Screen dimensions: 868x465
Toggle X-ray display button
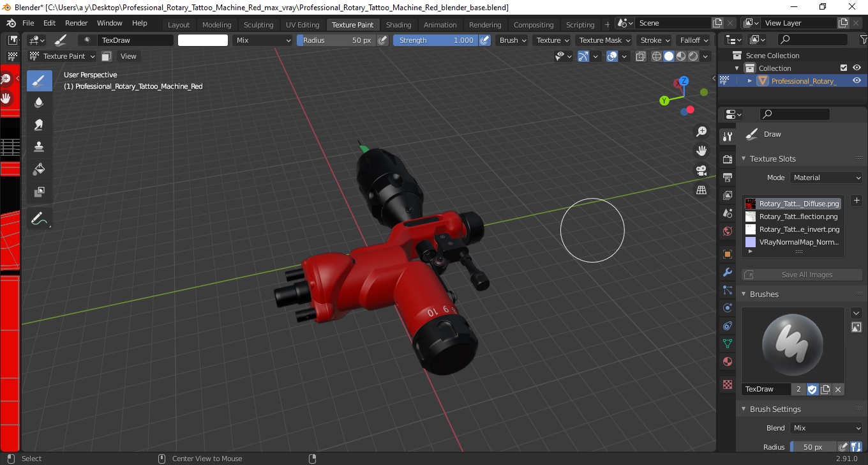point(641,56)
